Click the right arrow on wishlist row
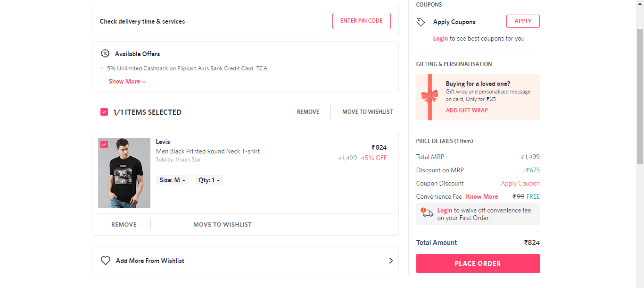The height and width of the screenshot is (288, 644). (391, 261)
